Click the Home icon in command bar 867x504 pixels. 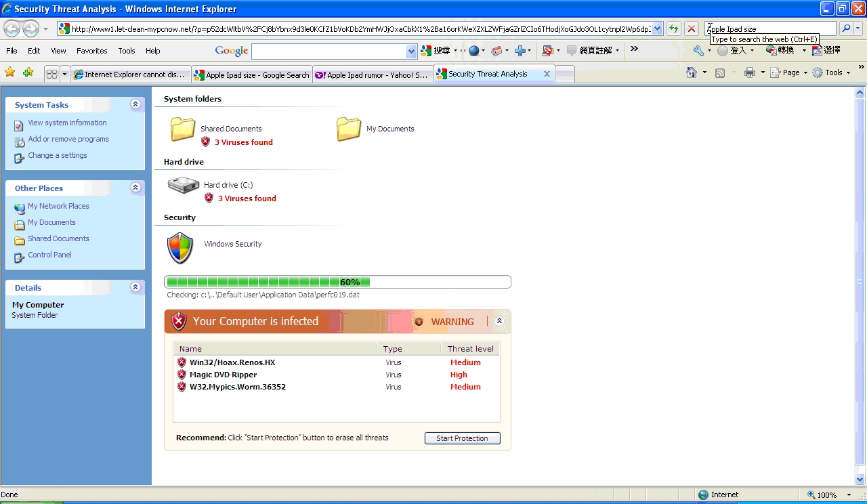coord(691,72)
